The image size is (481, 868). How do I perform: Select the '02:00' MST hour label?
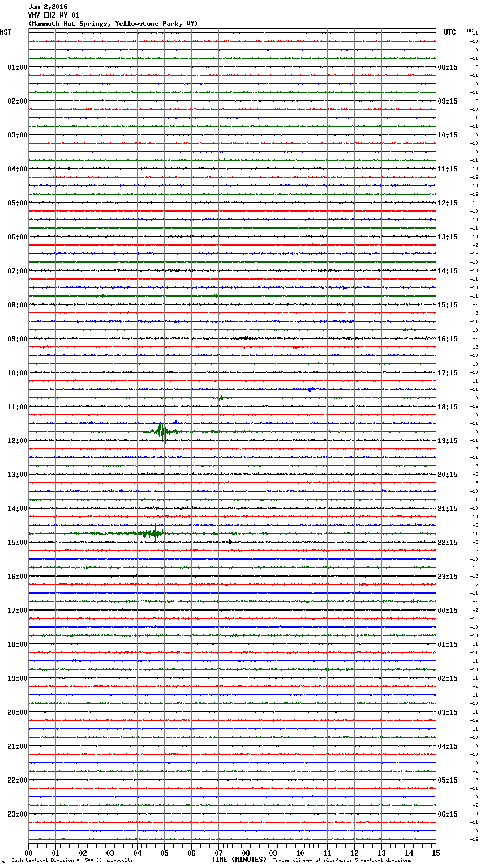pos(17,101)
